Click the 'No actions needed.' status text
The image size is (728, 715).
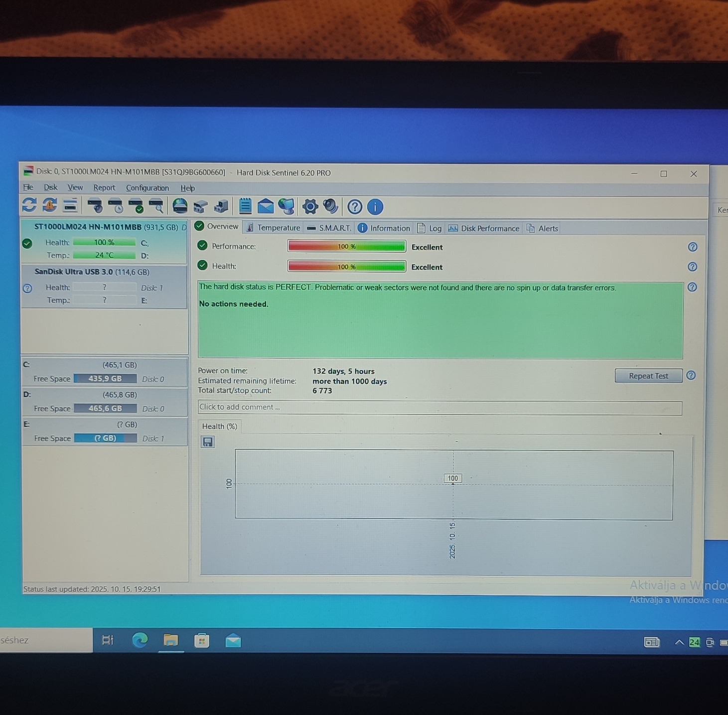point(234,304)
